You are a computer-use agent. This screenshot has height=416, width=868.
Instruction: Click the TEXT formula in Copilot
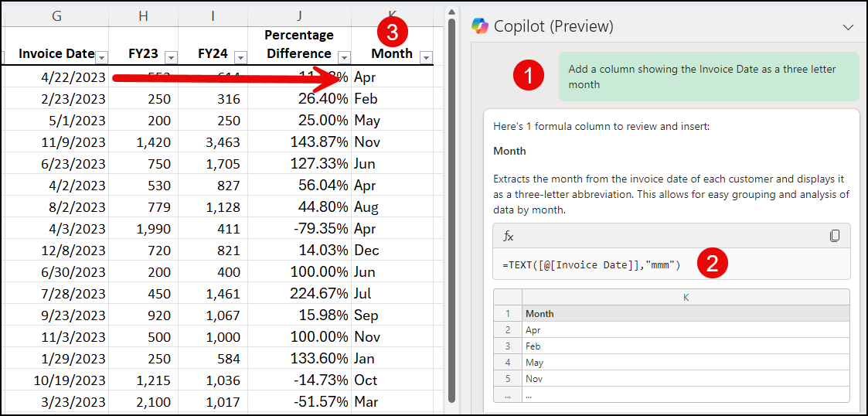(x=591, y=264)
